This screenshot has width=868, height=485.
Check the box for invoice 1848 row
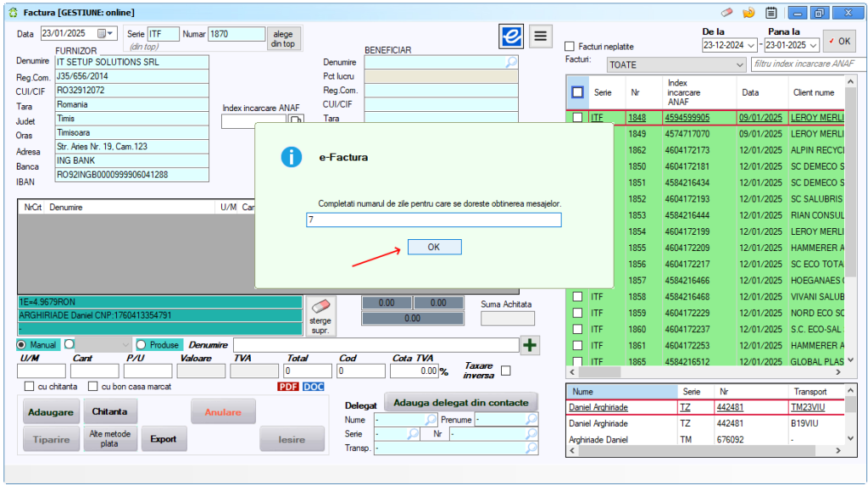tap(577, 117)
